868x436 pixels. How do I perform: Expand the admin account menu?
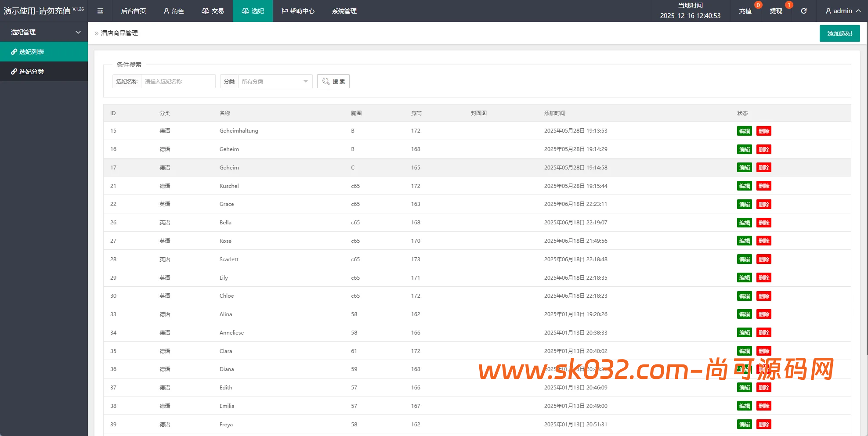pos(843,11)
